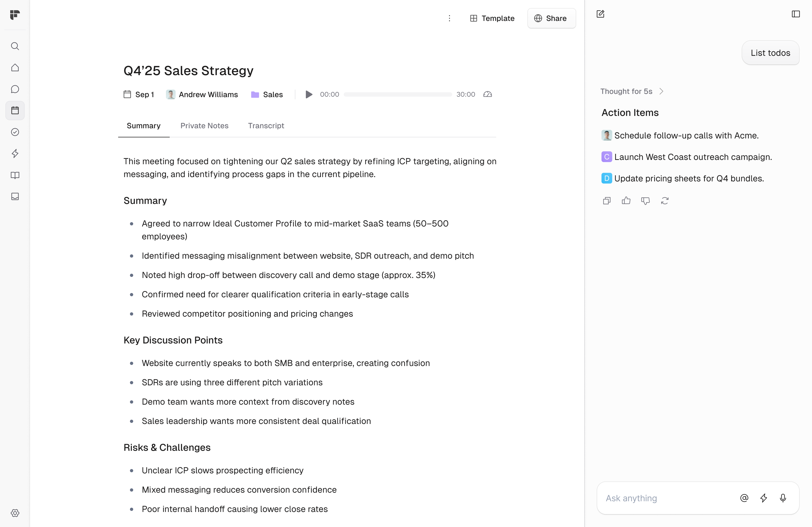Copy the Action Items response
Viewport: 812px width, 527px height.
[607, 201]
